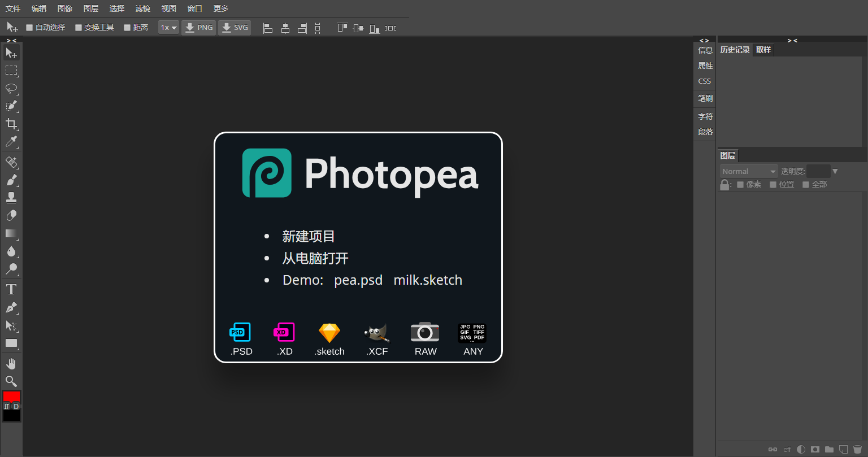Select the Lasso tool
This screenshot has width=868, height=457.
(x=11, y=89)
